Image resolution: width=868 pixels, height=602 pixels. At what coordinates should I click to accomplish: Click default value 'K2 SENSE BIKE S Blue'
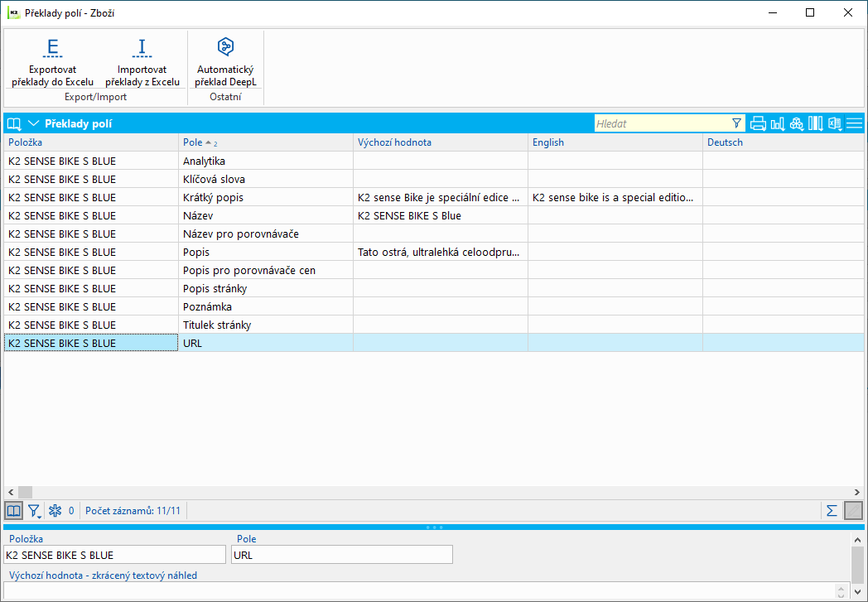click(x=440, y=216)
